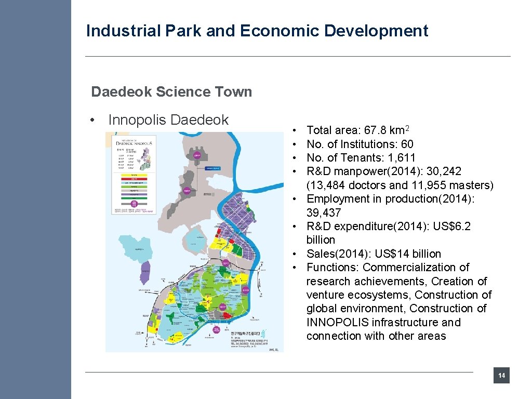
Task: Click the Daedeok Innopolis legend panel header
Action: (135, 143)
